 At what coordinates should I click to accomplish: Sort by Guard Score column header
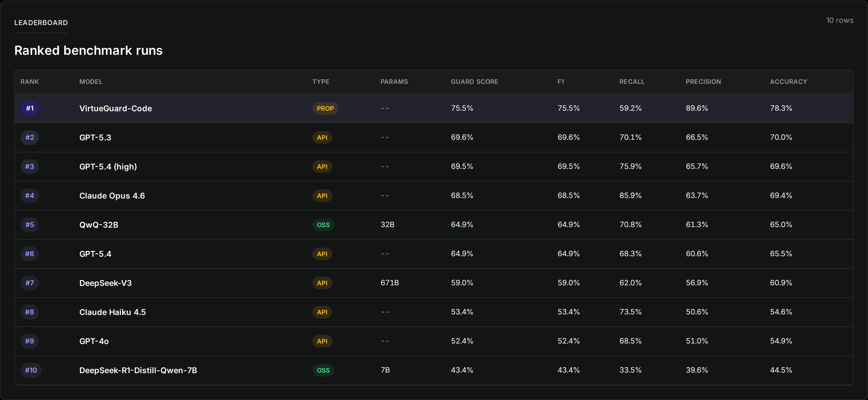tap(474, 82)
